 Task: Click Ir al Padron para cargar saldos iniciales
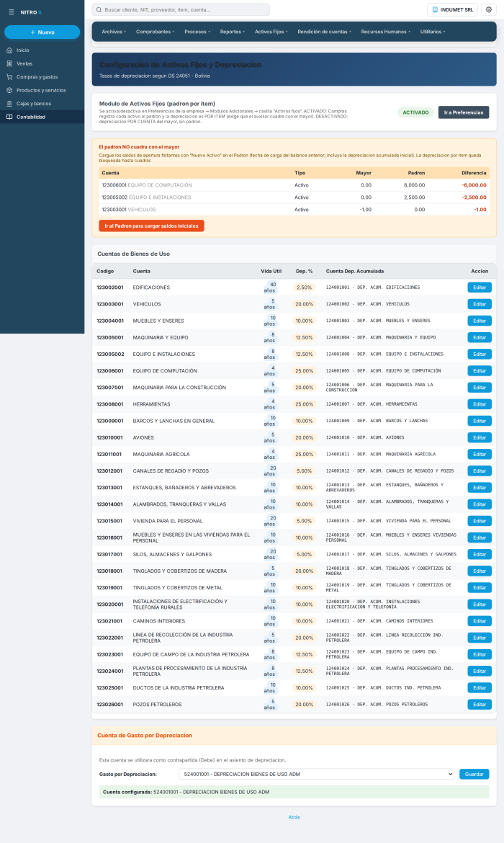[x=151, y=226]
